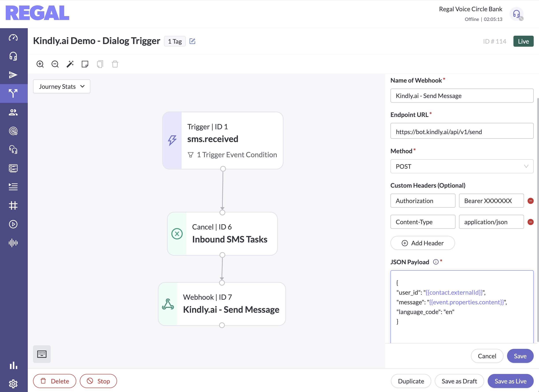Expand the Journey Stats dropdown

[61, 86]
